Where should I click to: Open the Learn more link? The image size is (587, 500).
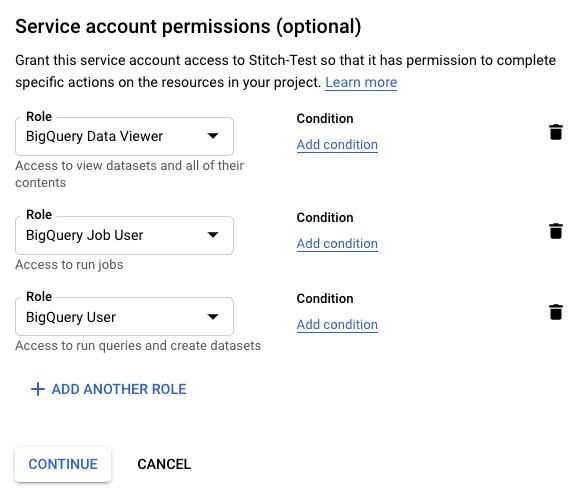point(361,82)
